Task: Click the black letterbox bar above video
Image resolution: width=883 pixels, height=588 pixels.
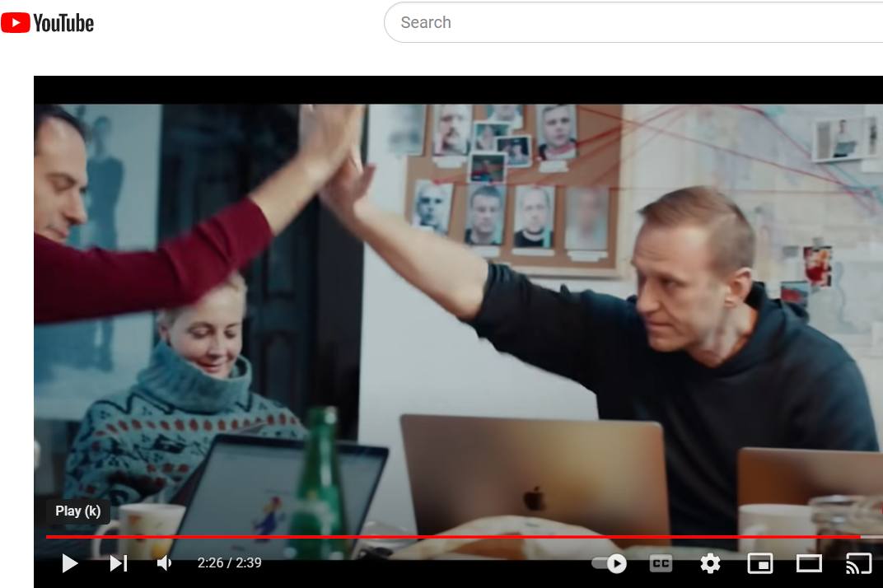Action: tap(458, 89)
